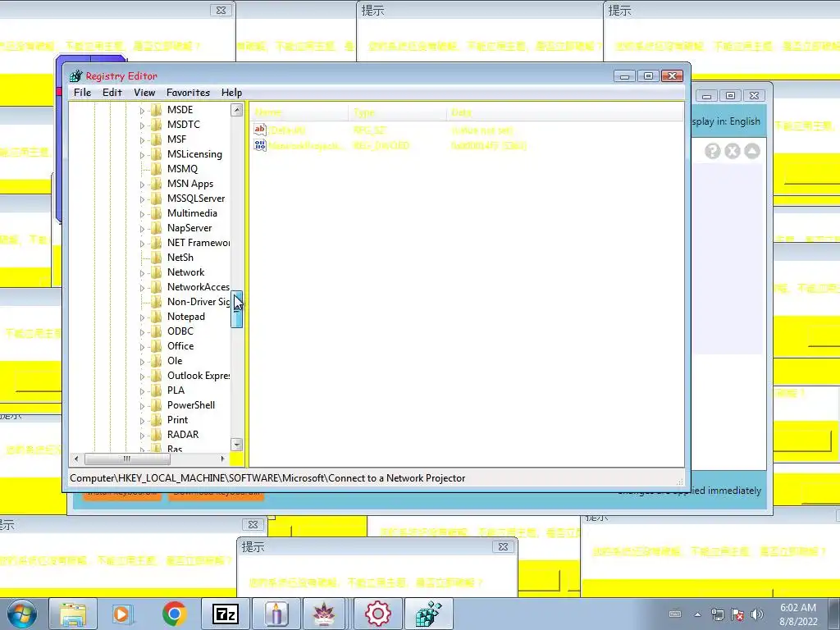Select the NET Framework key
Screen dimensions: 840x630
pos(199,243)
